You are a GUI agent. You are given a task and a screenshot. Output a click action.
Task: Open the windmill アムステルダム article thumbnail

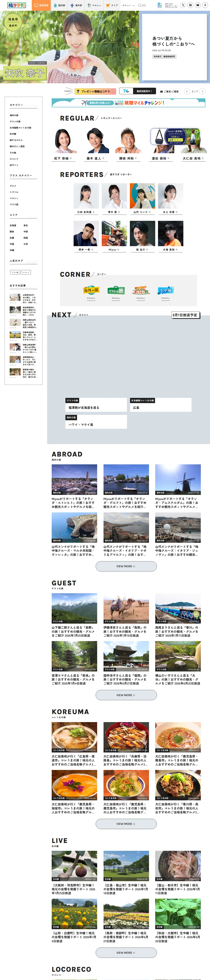coord(178,479)
